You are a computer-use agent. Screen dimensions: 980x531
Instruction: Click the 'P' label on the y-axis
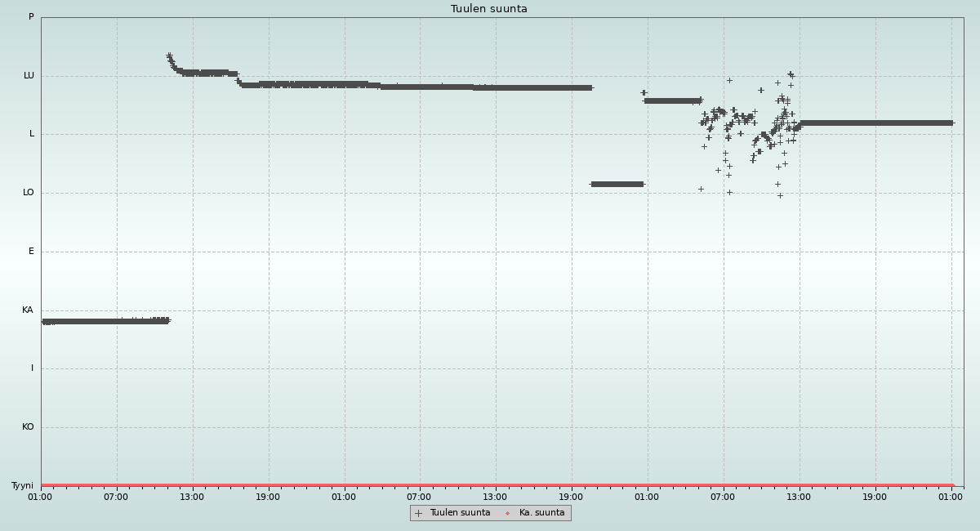point(31,17)
